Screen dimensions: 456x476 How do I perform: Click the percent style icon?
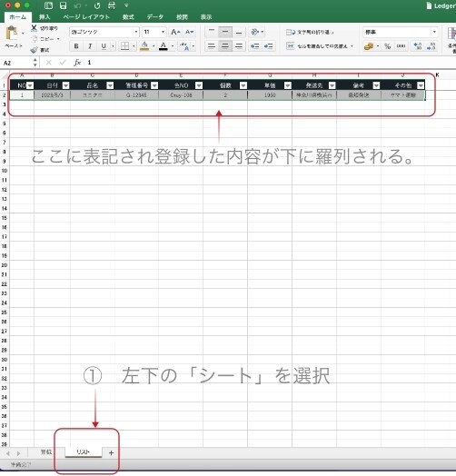pos(387,46)
